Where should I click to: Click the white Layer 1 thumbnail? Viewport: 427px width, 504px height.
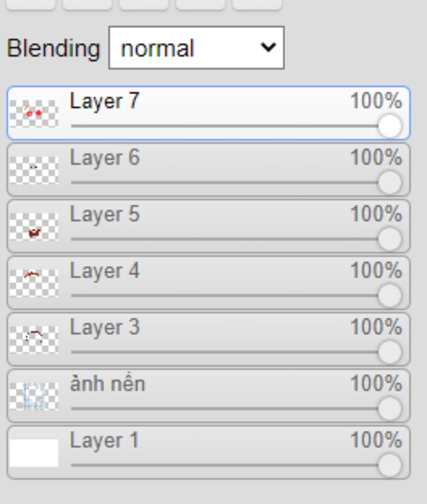click(x=34, y=453)
